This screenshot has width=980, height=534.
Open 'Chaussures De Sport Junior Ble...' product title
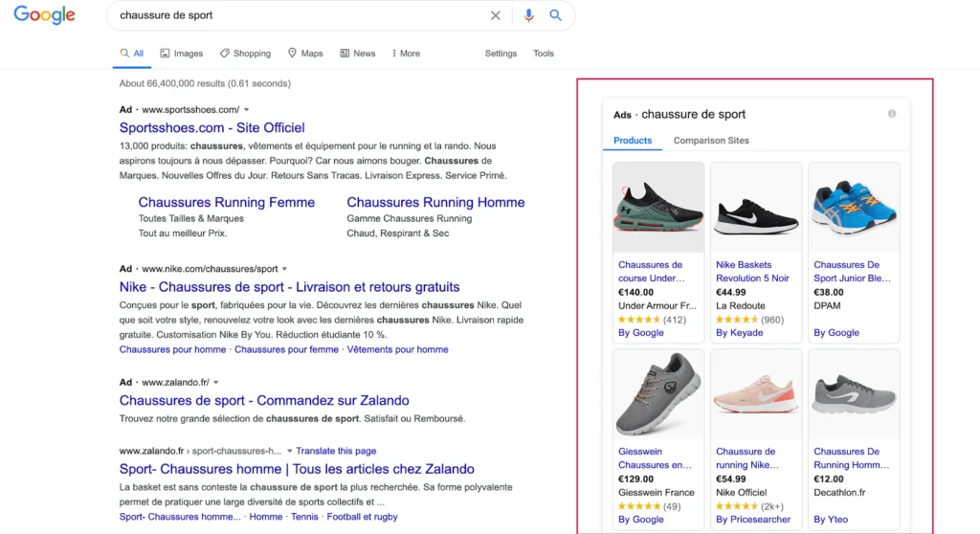pos(853,272)
